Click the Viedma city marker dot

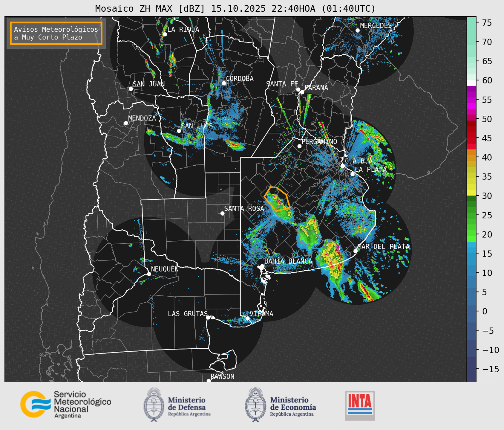(x=247, y=318)
